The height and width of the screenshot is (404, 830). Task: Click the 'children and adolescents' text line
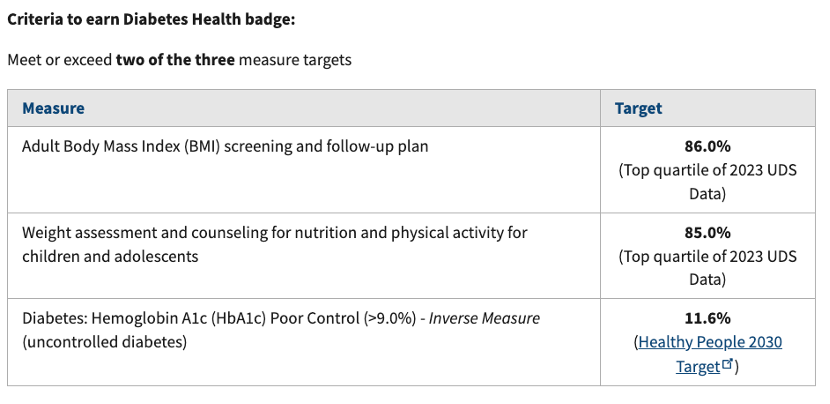click(x=110, y=256)
